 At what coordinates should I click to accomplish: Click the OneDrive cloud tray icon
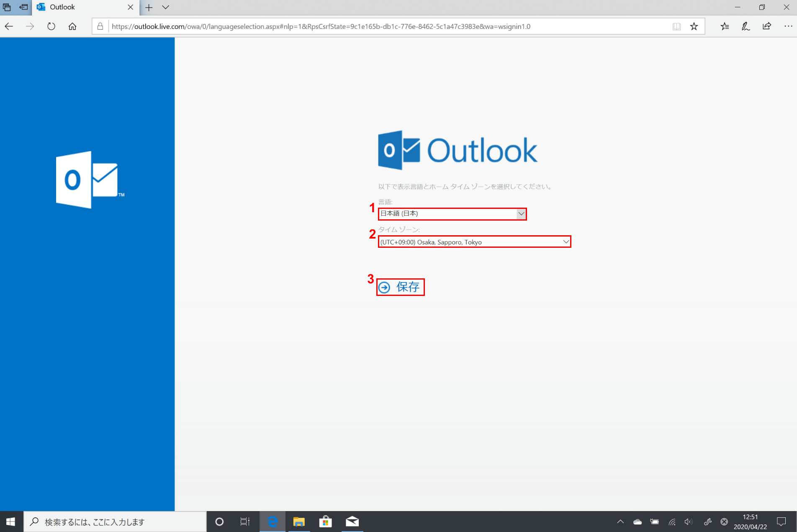point(638,522)
